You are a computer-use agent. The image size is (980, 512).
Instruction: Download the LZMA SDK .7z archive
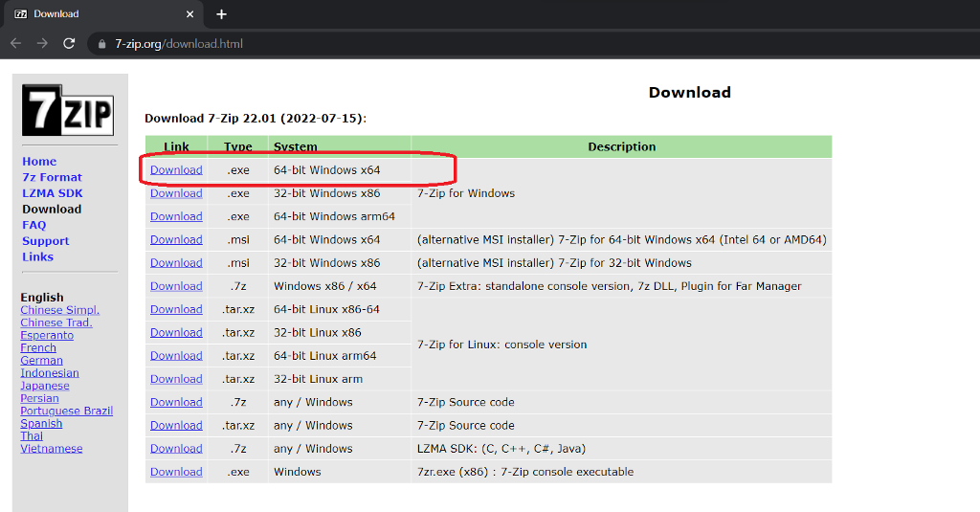(x=176, y=448)
